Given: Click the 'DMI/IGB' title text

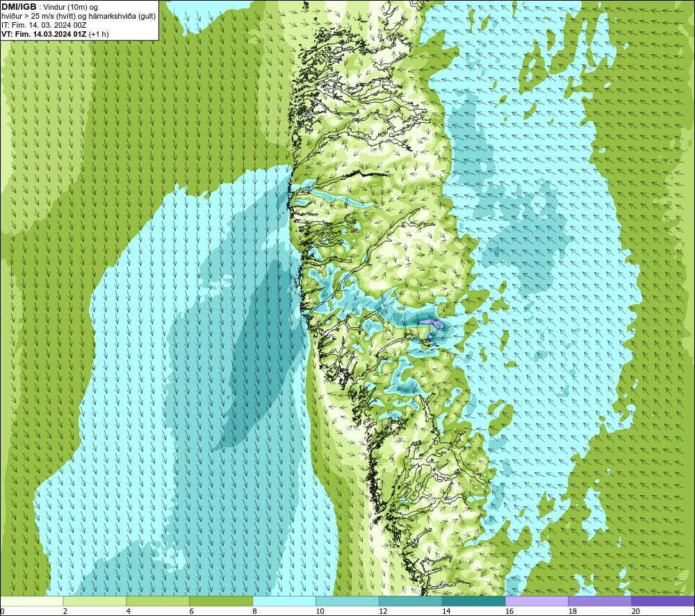Looking at the screenshot, I should pos(19,7).
